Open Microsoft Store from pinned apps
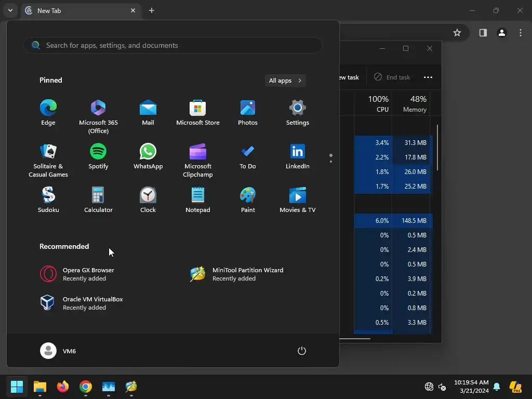This screenshot has width=532, height=399. point(198,113)
